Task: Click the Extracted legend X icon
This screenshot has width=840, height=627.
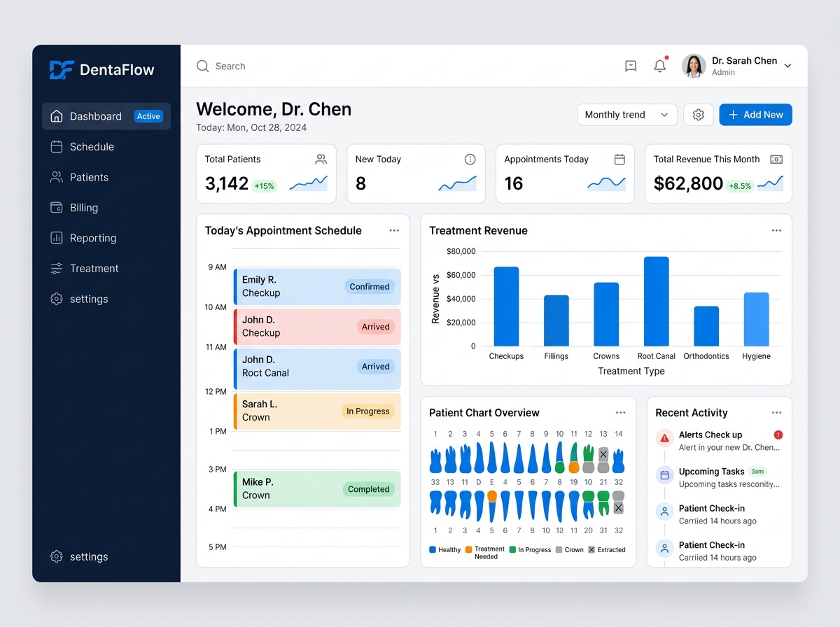Action: coord(591,550)
